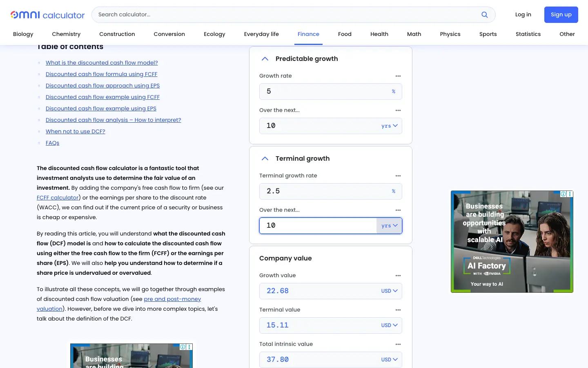Open 'Discounted cash flow approach using EPS' link

pyautogui.click(x=102, y=85)
